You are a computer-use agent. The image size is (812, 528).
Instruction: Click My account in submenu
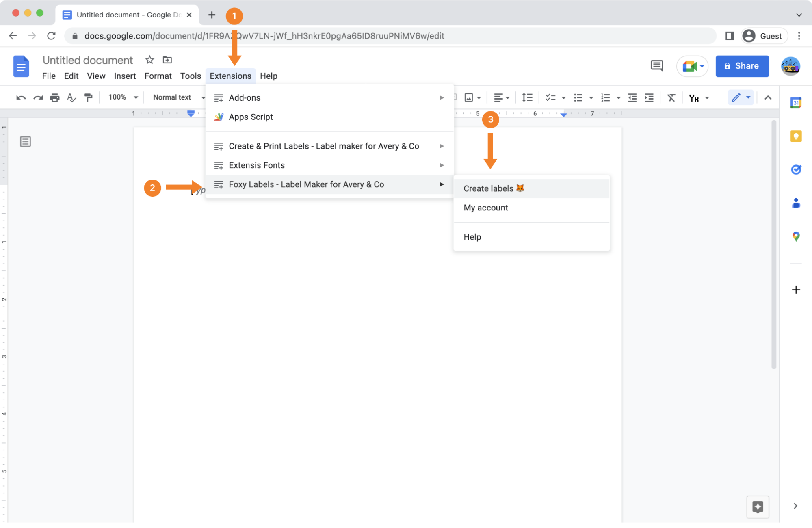pos(531,208)
